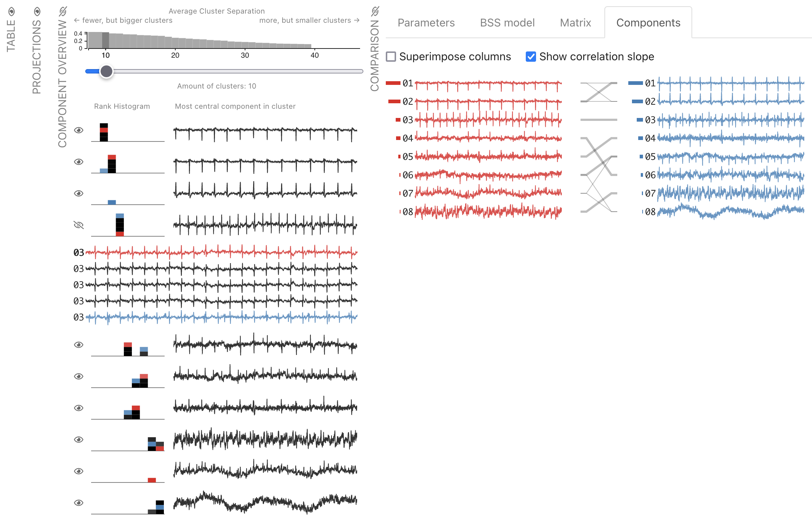This screenshot has width=812, height=524.
Task: Switch to the Components tab
Action: tap(648, 23)
